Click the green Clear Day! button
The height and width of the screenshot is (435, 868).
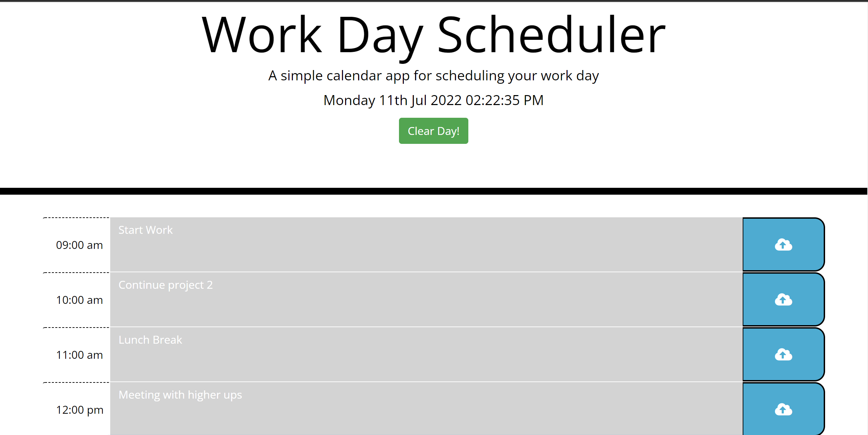[433, 131]
